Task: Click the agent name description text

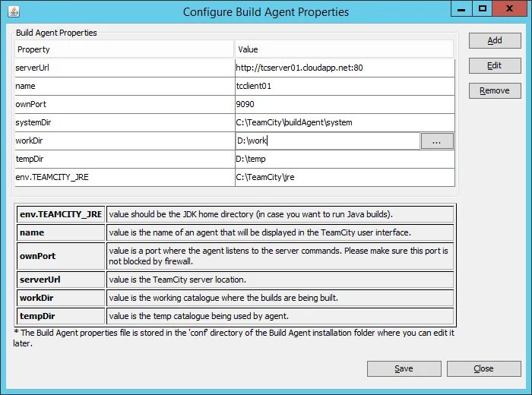Action: click(260, 232)
